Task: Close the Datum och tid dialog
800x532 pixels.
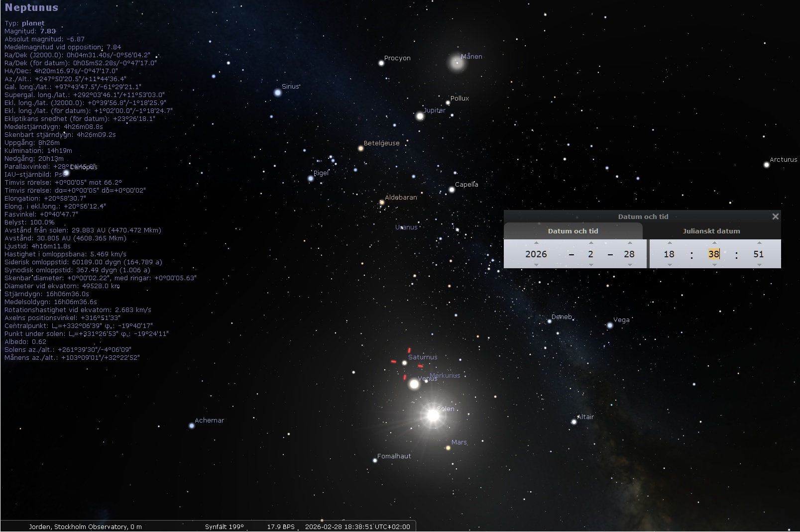Action: click(x=775, y=216)
